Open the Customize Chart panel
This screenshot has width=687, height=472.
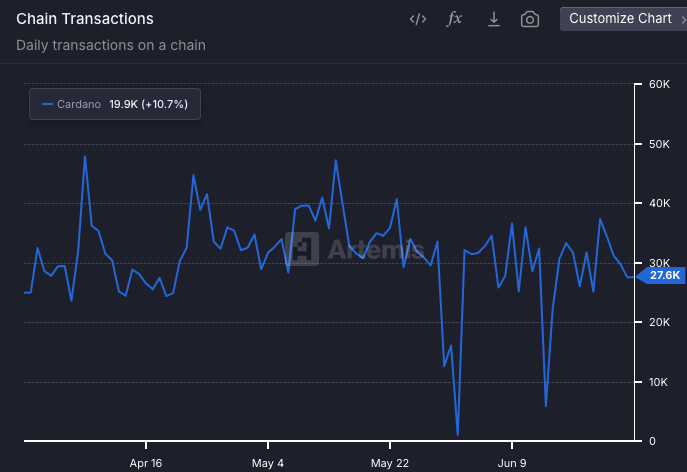coord(623,19)
